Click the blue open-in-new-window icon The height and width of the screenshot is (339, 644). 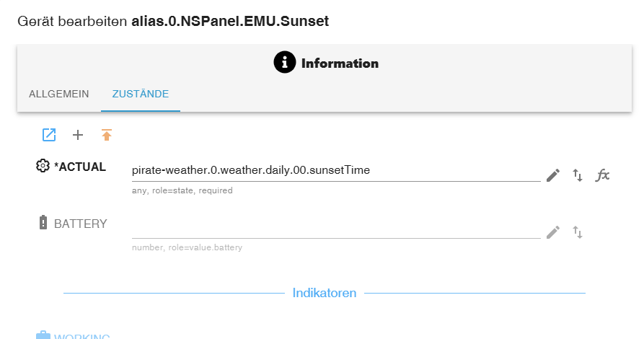(49, 134)
